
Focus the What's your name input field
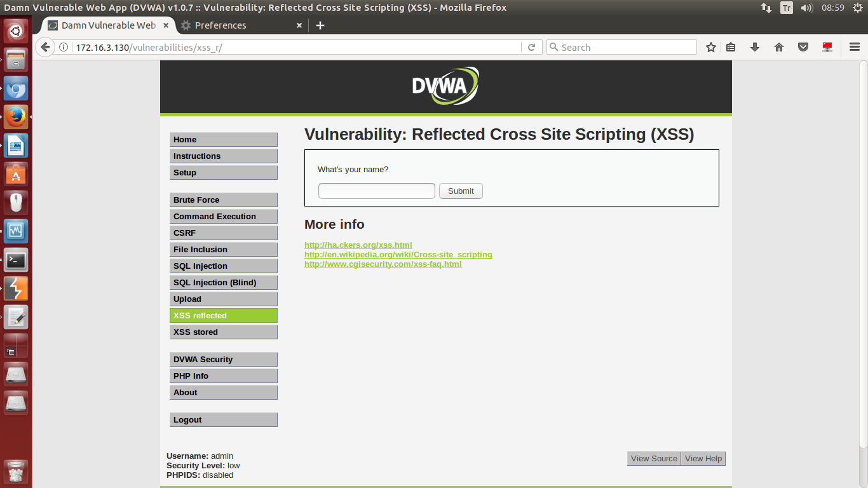[x=377, y=191]
